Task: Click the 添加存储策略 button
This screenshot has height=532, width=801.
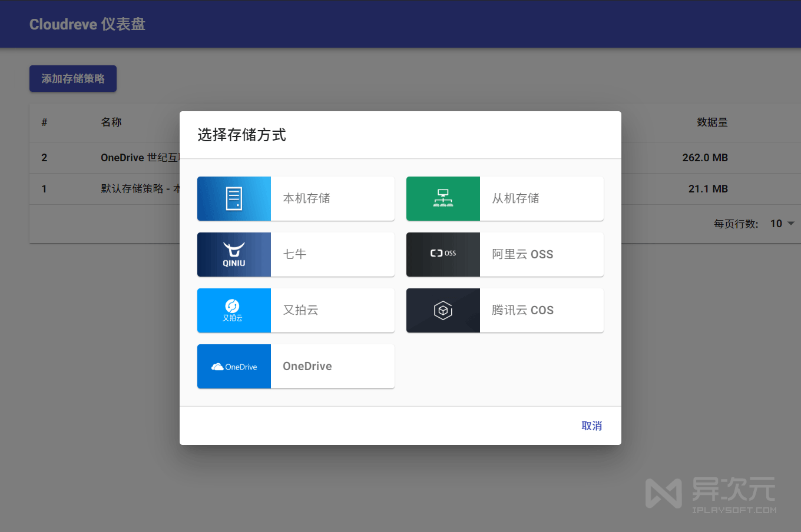Action: 72,78
